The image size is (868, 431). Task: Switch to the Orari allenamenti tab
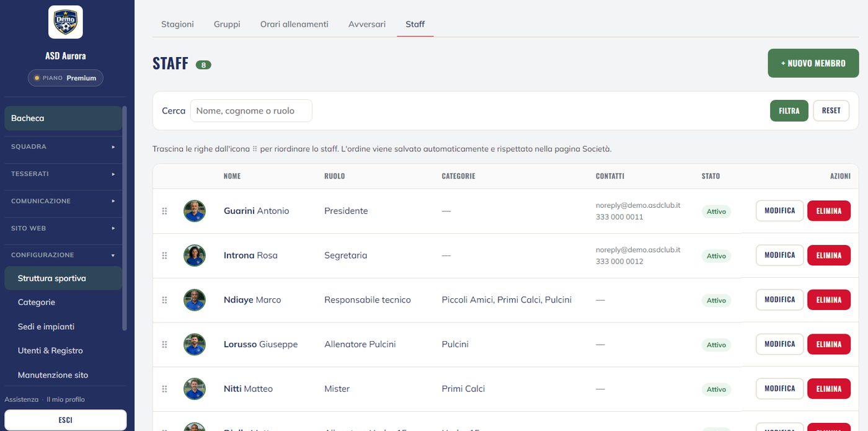click(294, 24)
